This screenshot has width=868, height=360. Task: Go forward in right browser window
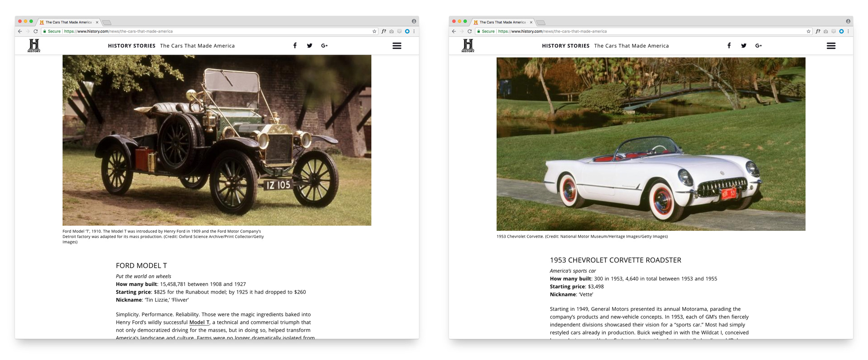[462, 31]
